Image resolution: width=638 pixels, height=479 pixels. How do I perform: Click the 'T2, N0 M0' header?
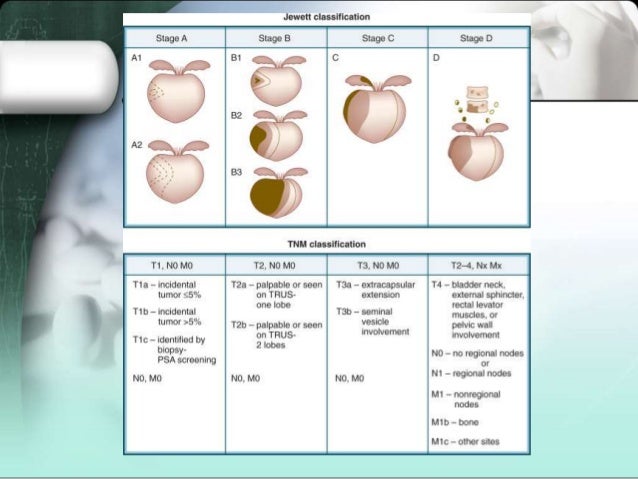[x=276, y=265]
